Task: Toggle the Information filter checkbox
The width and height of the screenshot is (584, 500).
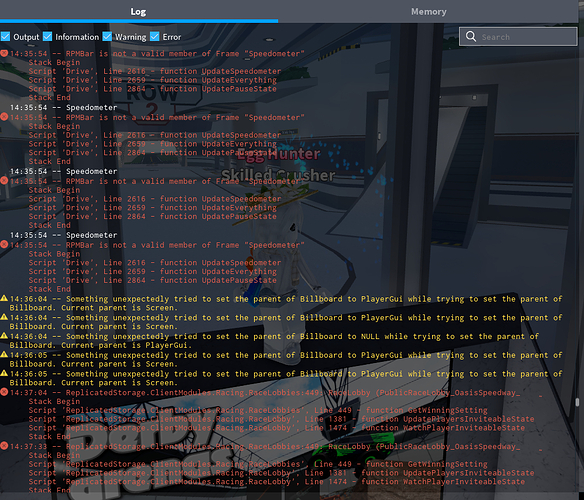Action: [x=47, y=37]
